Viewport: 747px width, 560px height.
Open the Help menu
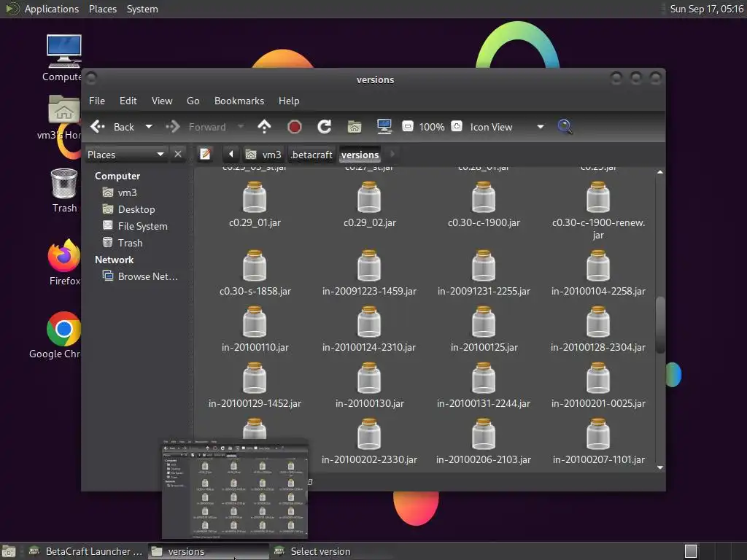pos(289,101)
